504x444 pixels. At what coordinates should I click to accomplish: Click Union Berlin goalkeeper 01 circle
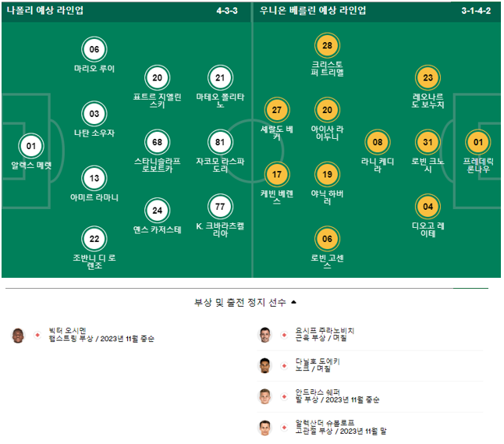click(478, 142)
